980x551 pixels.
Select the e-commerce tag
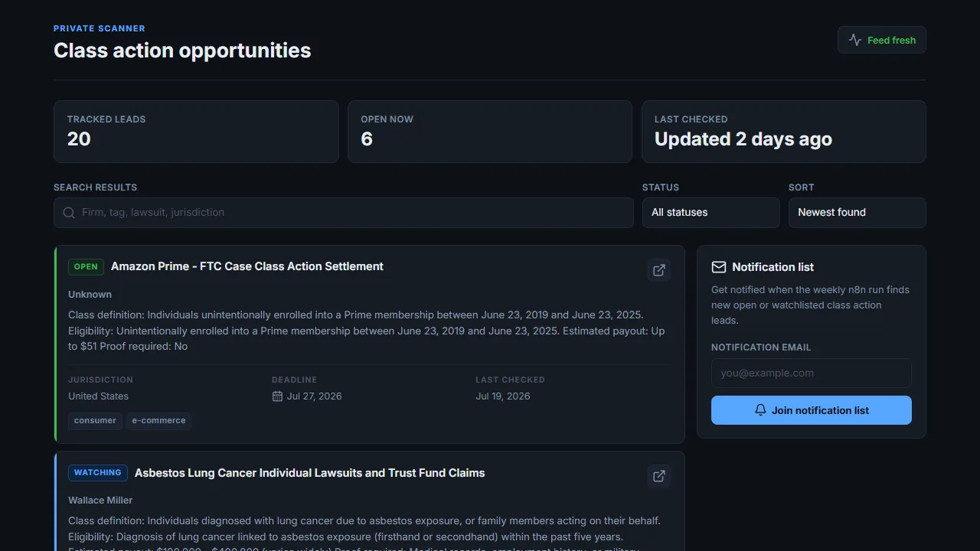[x=158, y=421]
